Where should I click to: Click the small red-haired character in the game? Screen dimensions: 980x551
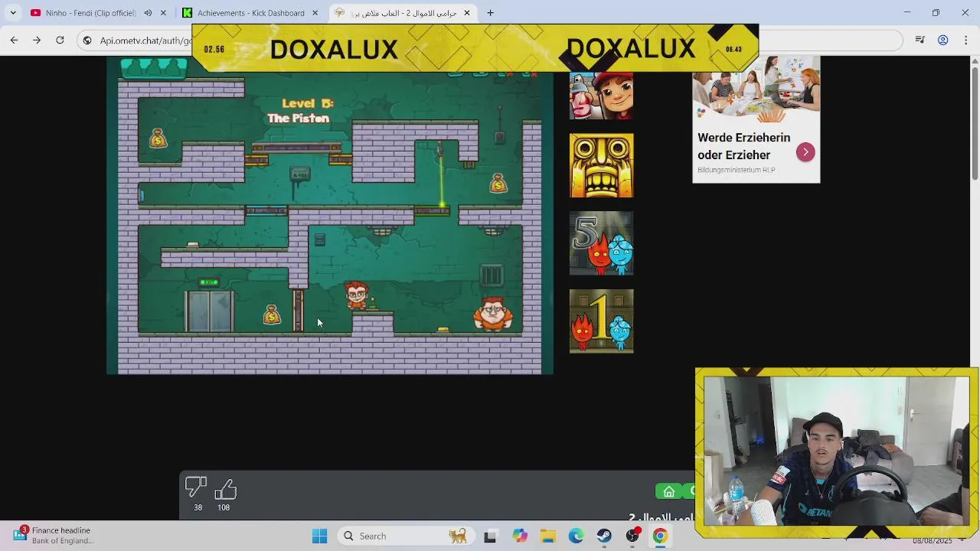[356, 295]
